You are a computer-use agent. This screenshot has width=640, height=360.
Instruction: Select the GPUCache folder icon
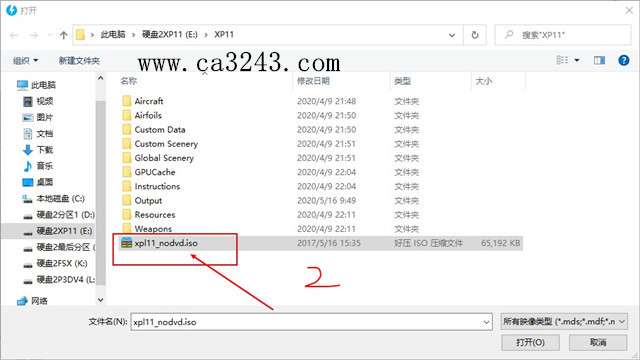[x=127, y=172]
